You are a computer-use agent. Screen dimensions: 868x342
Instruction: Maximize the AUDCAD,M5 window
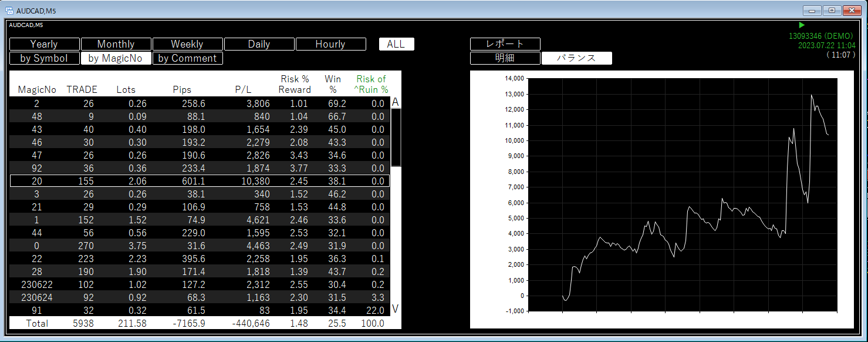[832, 10]
